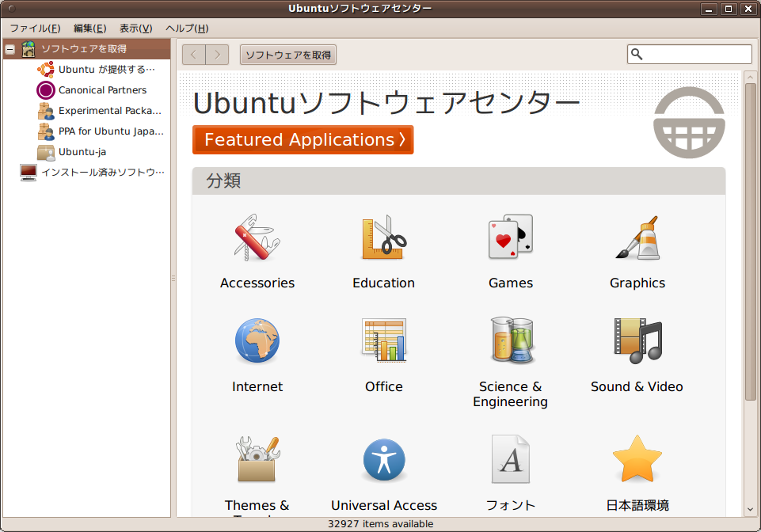The height and width of the screenshot is (532, 761).
Task: Select PPA for Ubuntu Japa... source
Action: [111, 131]
